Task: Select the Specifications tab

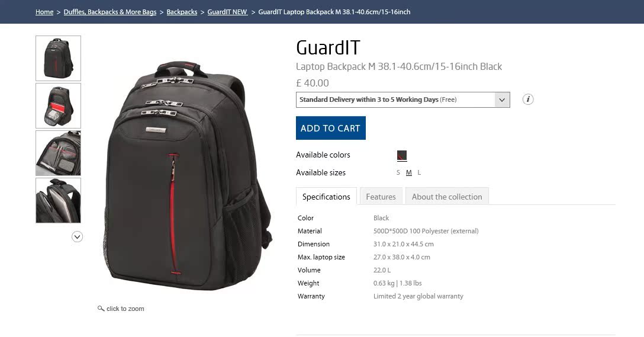Action: (327, 197)
